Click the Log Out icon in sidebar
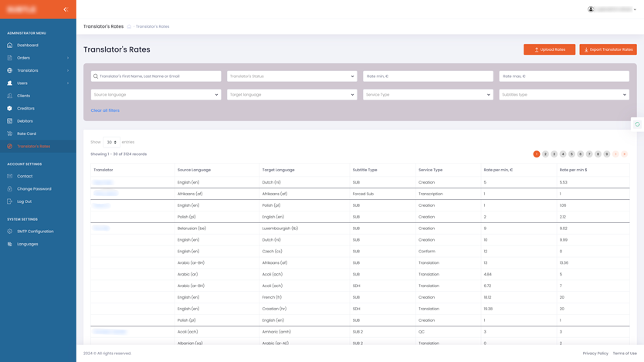Screen dimensions: 644x362 pyautogui.click(x=10, y=201)
